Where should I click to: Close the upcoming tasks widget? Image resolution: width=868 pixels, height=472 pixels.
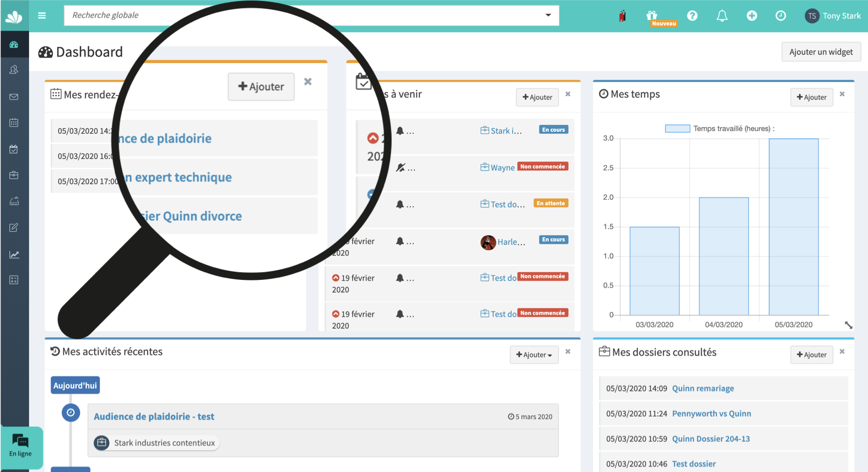coord(568,94)
